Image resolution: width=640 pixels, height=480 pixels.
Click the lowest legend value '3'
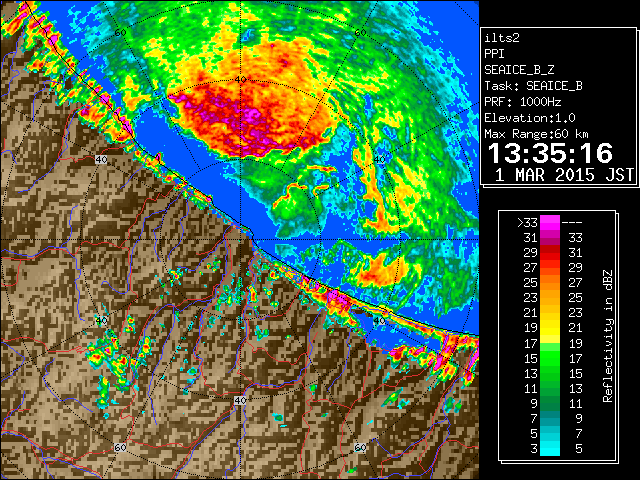[533, 449]
